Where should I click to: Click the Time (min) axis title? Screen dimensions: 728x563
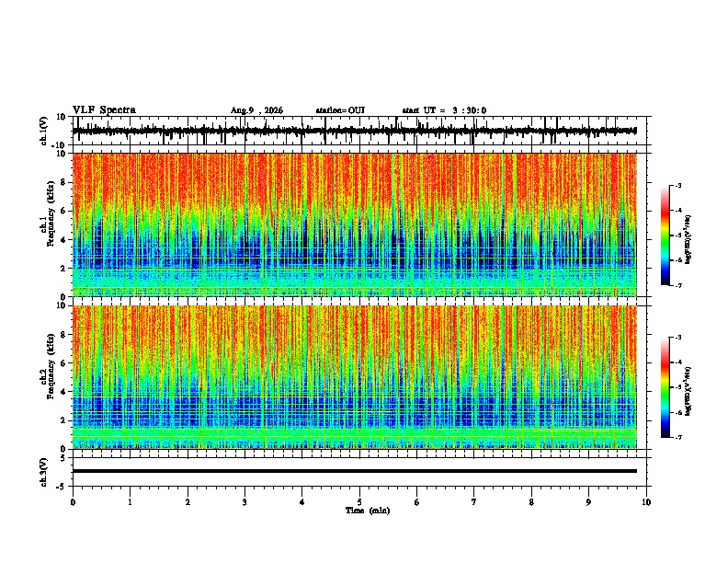[368, 511]
